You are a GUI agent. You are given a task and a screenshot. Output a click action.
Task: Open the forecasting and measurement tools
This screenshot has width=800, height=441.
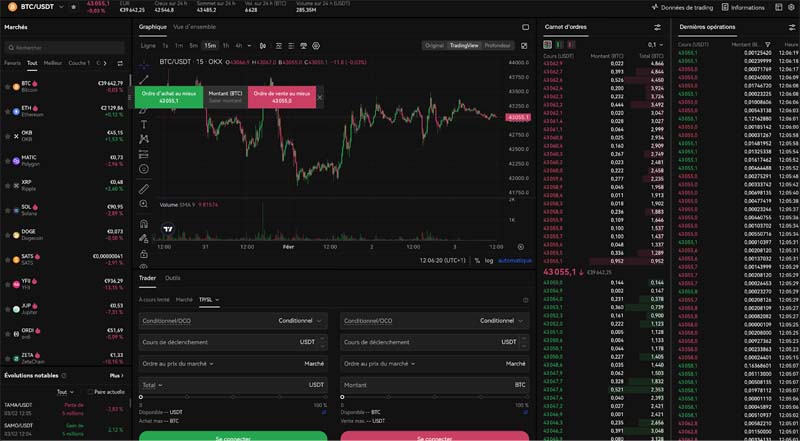pyautogui.click(x=144, y=154)
